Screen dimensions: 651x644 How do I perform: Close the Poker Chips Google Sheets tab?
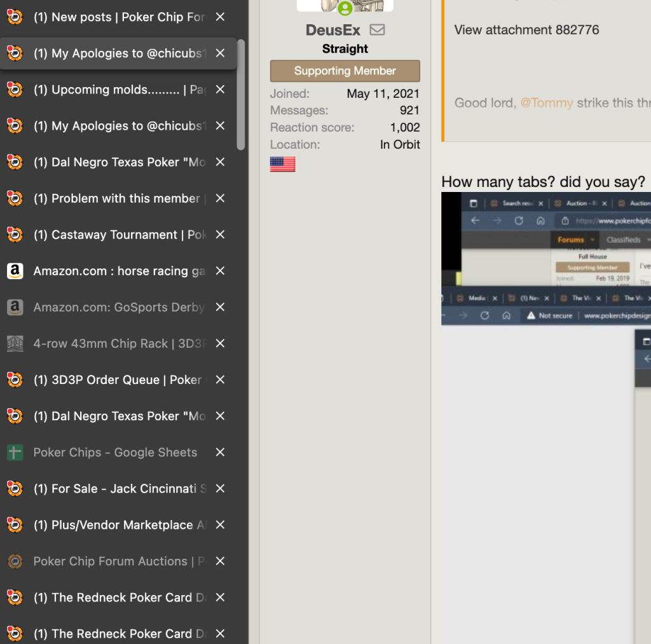220,452
